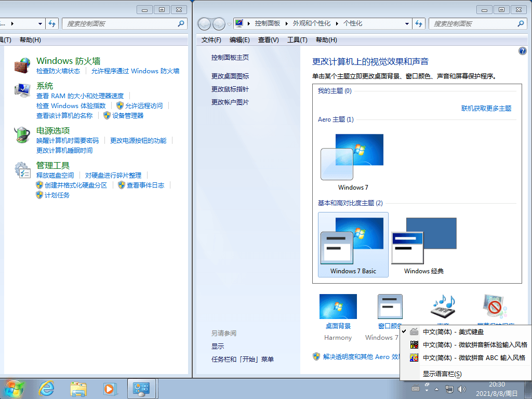Open Internet Explorer from the taskbar
Image resolution: width=532 pixels, height=399 pixels.
point(46,388)
